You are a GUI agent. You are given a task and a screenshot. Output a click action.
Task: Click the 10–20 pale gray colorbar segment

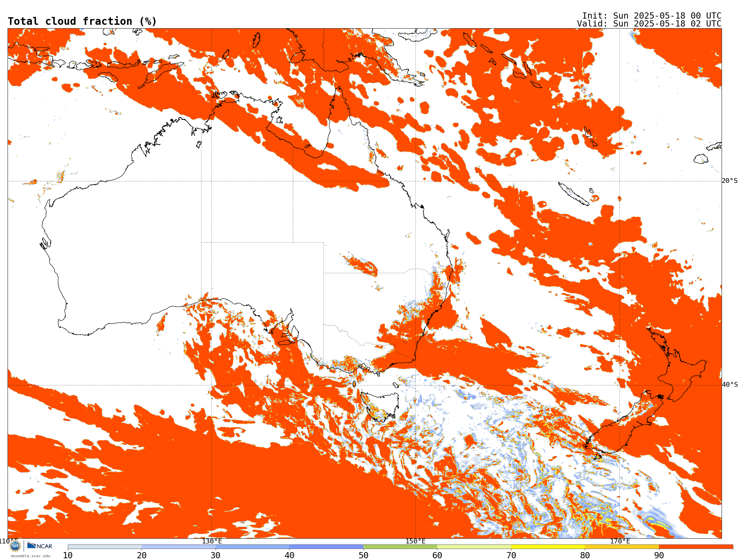pos(105,547)
